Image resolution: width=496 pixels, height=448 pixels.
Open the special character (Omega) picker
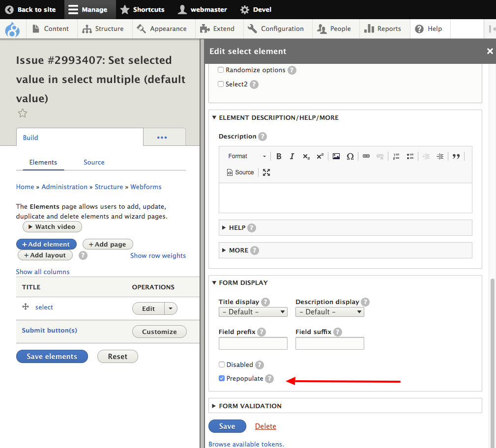click(x=350, y=156)
